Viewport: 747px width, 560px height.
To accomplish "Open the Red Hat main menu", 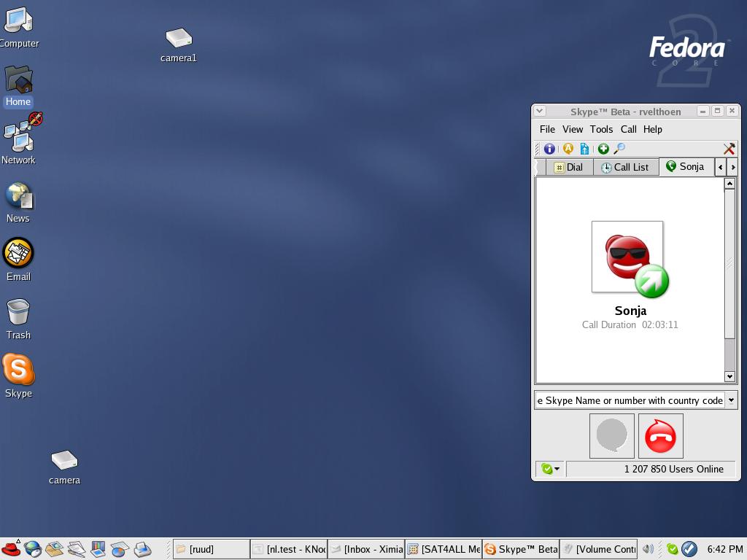I will [x=11, y=548].
